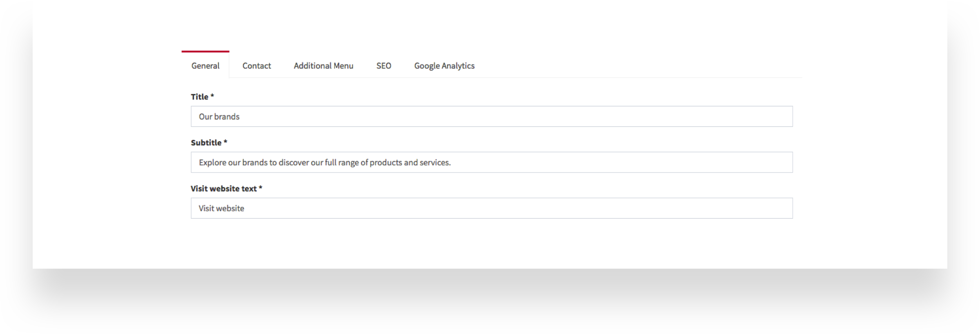Go to the SEO tab
The image size is (980, 334).
click(x=383, y=66)
